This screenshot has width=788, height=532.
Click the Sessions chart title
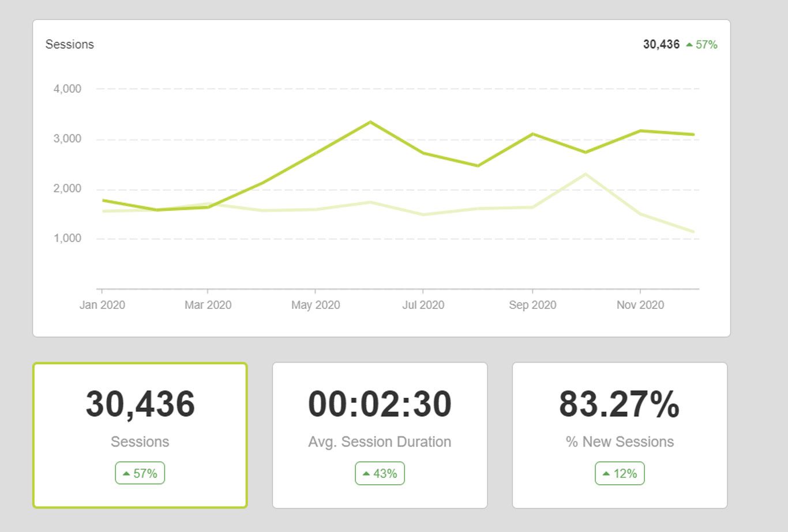pyautogui.click(x=69, y=44)
